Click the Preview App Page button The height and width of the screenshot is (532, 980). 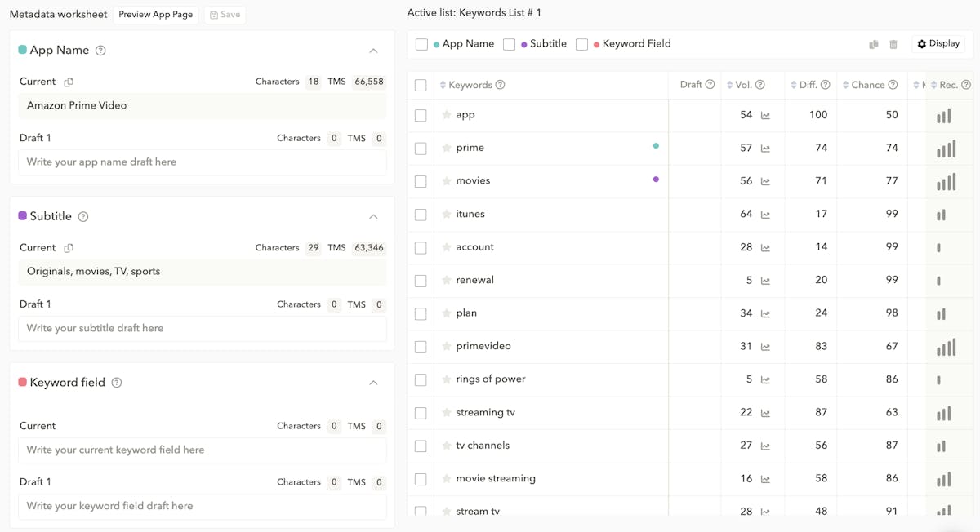pos(155,15)
